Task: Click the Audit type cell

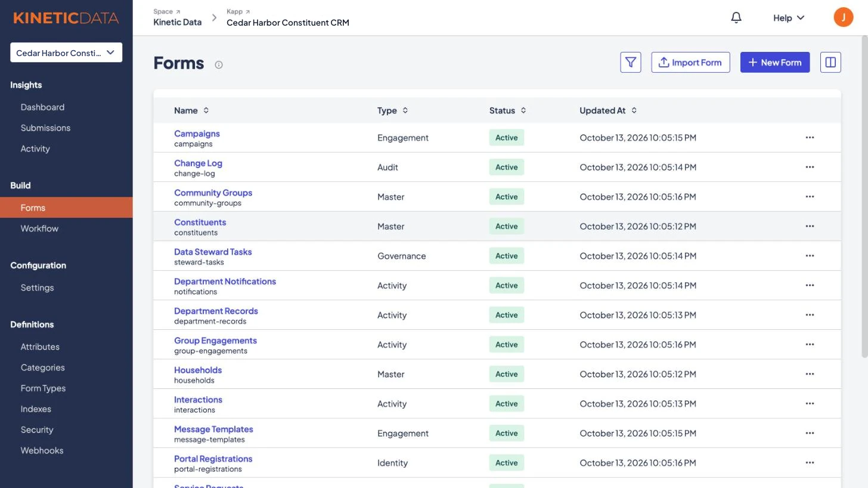Action: point(387,167)
